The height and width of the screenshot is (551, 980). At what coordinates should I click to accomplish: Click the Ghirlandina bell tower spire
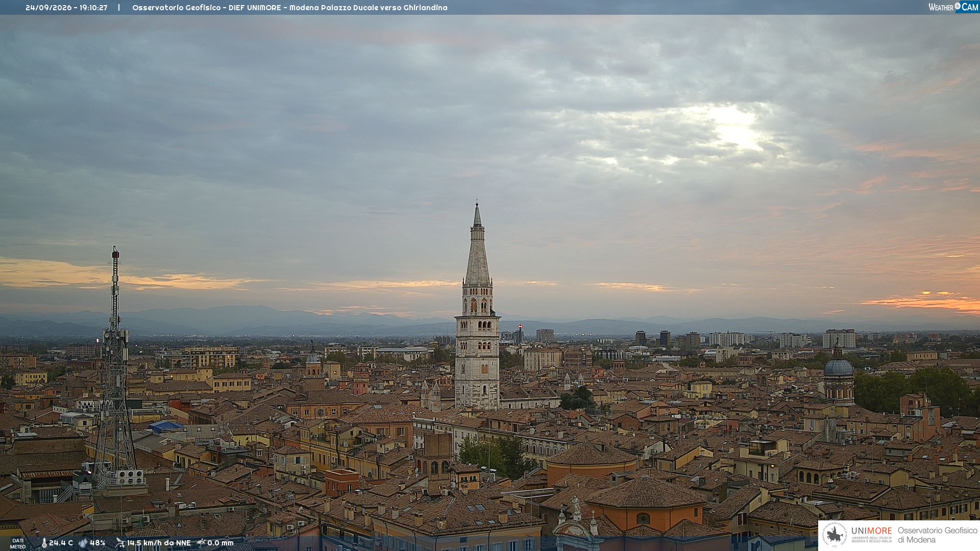click(477, 245)
